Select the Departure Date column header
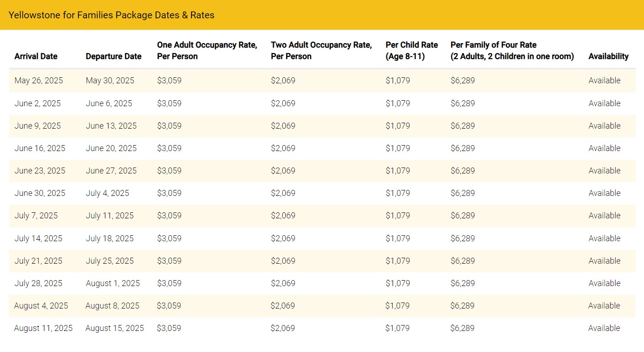The image size is (644, 352). click(x=114, y=56)
